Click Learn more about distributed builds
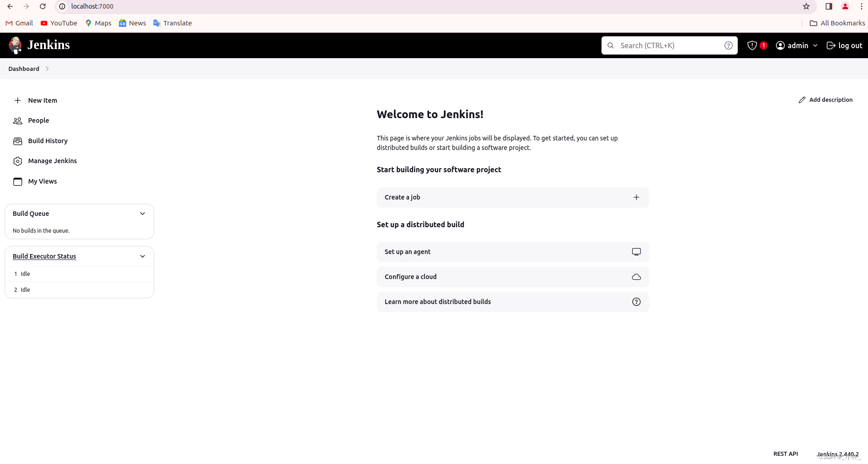Screen dimensions: 868x464 coord(513,302)
